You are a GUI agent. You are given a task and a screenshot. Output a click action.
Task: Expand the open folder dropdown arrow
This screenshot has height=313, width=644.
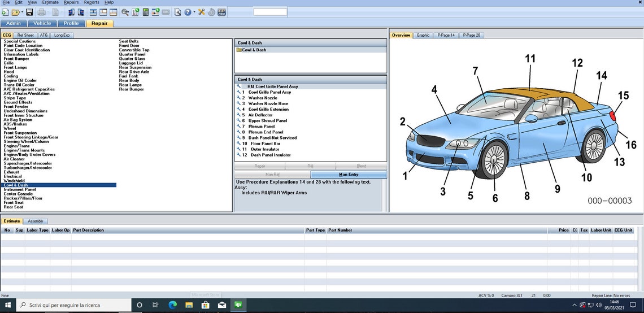coord(22,12)
